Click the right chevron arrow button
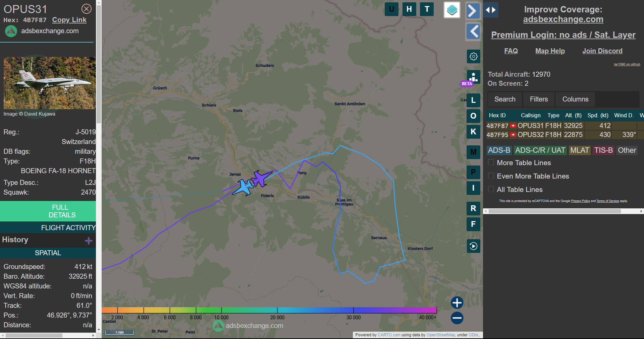This screenshot has height=339, width=644. pyautogui.click(x=473, y=11)
